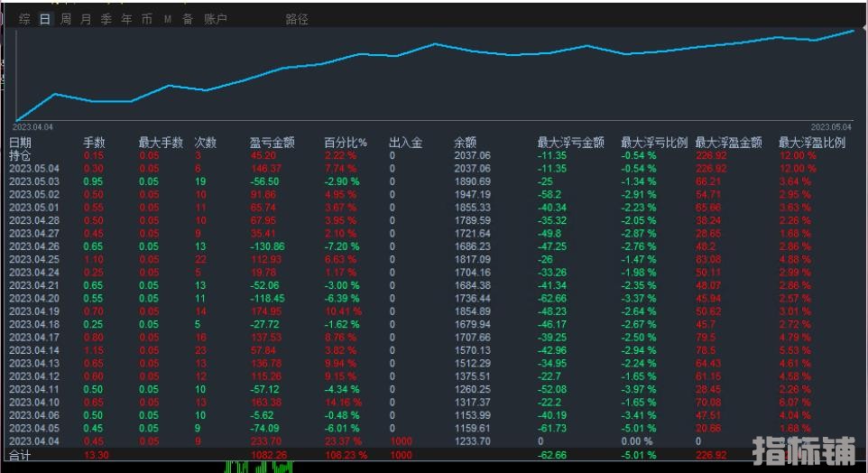Switch to the 周 weekly tab

pos(66,19)
